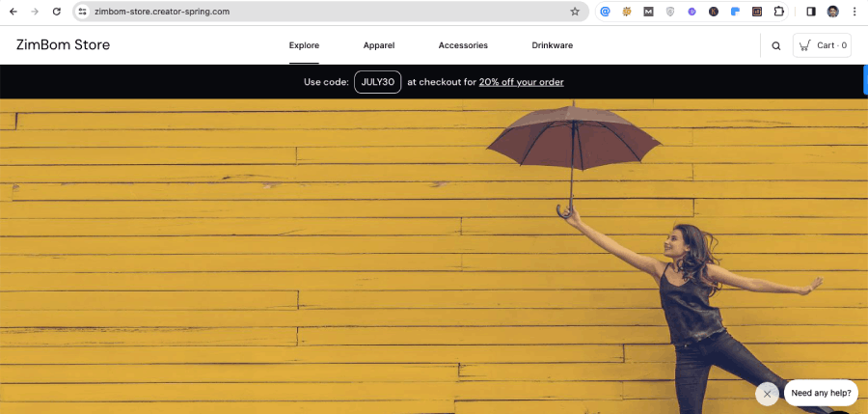Reload the page
Screen dimensions: 868x414
[57, 12]
